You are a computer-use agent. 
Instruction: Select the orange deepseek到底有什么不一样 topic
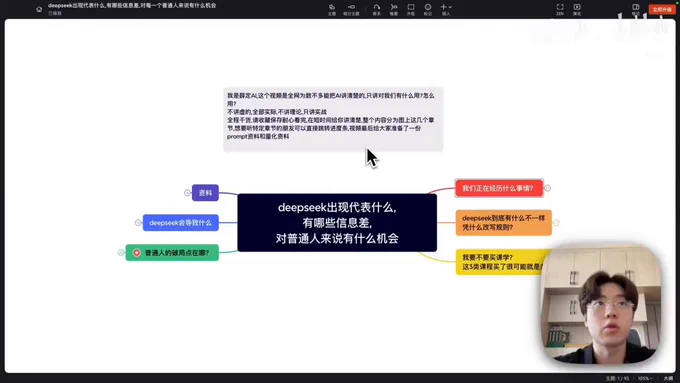point(503,223)
